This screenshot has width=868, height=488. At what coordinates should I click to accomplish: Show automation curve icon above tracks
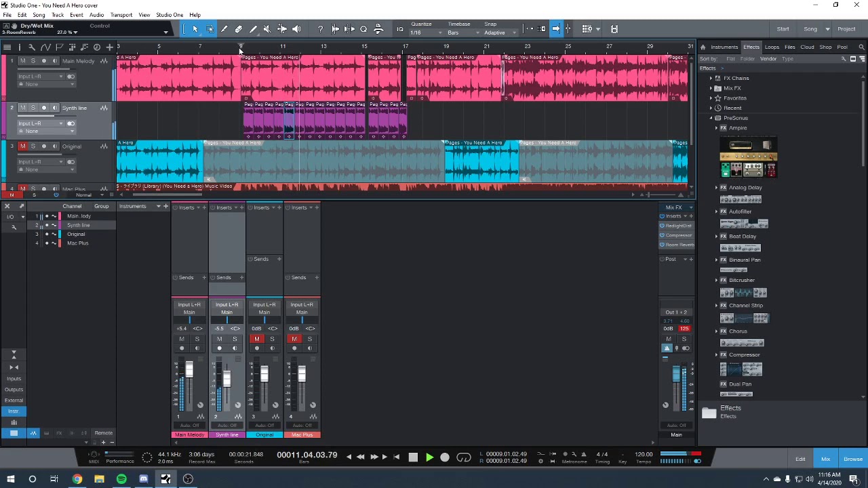pyautogui.click(x=45, y=47)
